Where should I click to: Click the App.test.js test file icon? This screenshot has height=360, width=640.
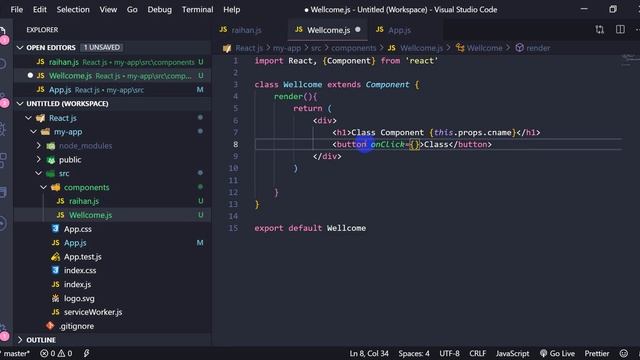click(x=56, y=257)
